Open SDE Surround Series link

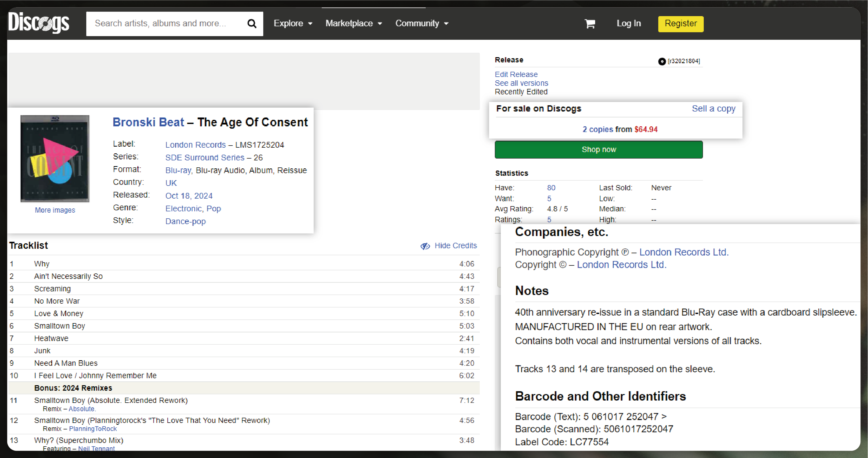[205, 158]
